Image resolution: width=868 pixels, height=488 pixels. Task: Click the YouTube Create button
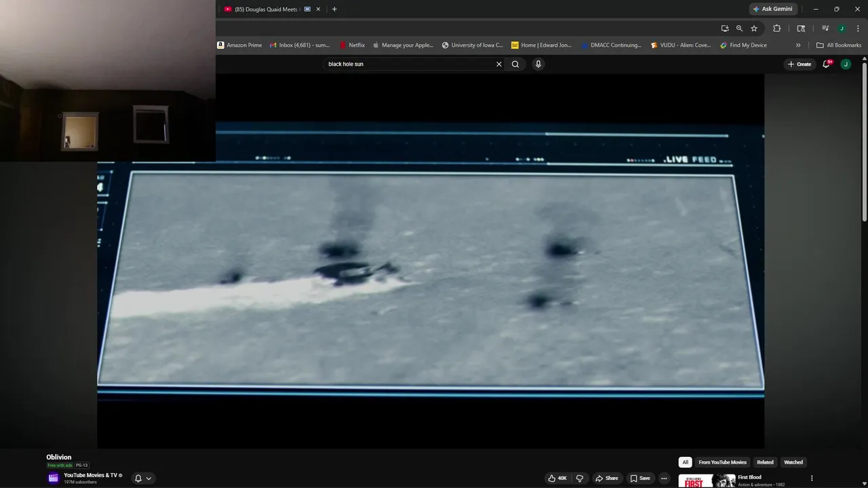tap(800, 64)
